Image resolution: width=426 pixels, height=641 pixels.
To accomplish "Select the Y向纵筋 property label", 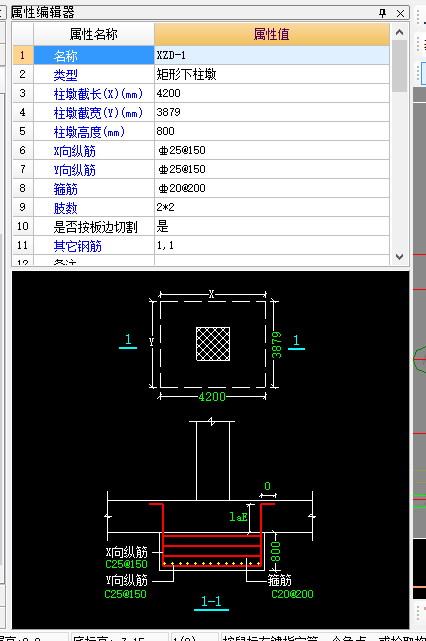I will pyautogui.click(x=94, y=170).
